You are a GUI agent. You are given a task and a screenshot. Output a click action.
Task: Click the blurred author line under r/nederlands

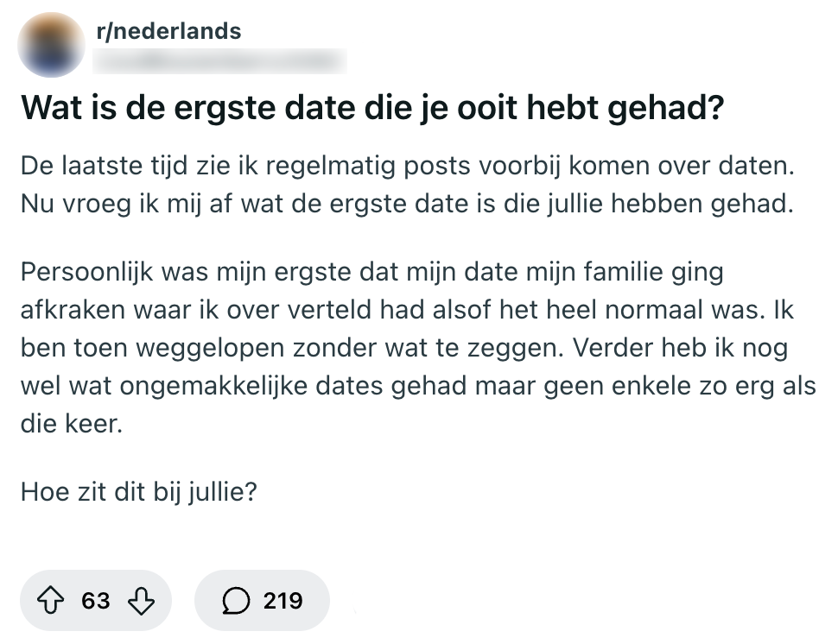pos(220,60)
